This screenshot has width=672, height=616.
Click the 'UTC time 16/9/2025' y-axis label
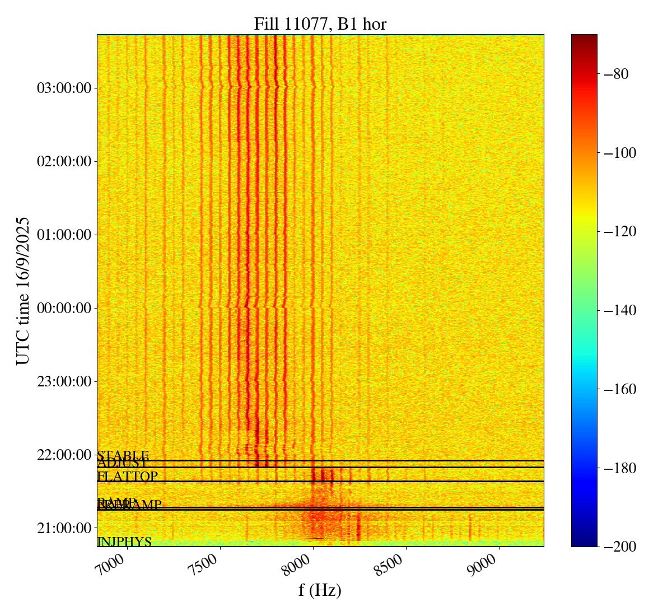pyautogui.click(x=23, y=291)
